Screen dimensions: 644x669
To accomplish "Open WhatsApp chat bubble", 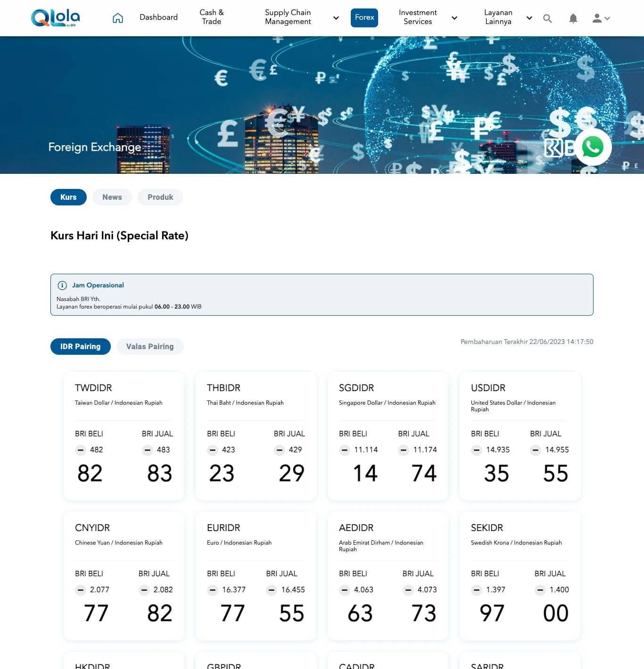I will click(593, 147).
